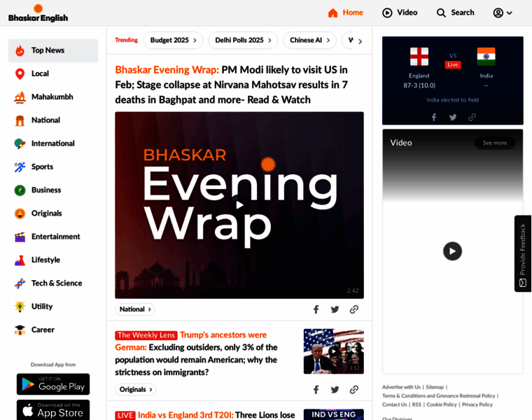Open Budget 2025 trending topic
The width and height of the screenshot is (532, 420).
174,41
